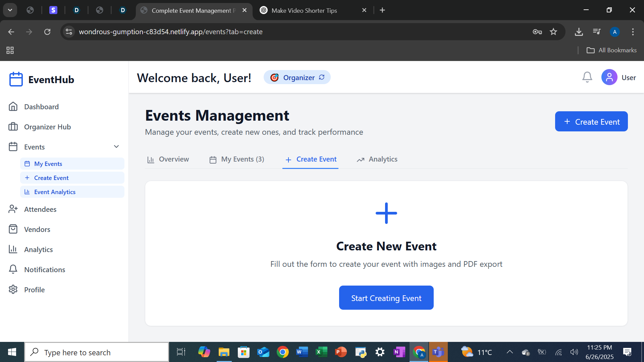This screenshot has width=644, height=362.
Task: Open Organizer Hub in the sidebar
Action: click(x=47, y=127)
